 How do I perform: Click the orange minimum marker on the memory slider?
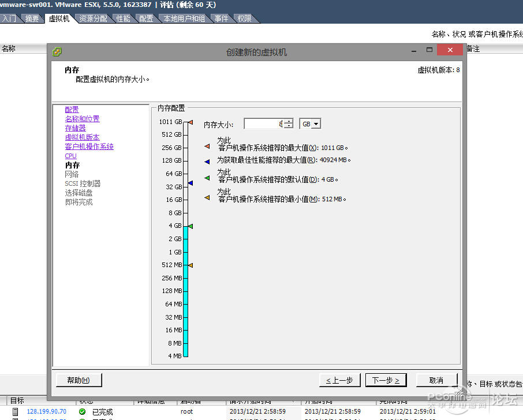tap(190, 265)
